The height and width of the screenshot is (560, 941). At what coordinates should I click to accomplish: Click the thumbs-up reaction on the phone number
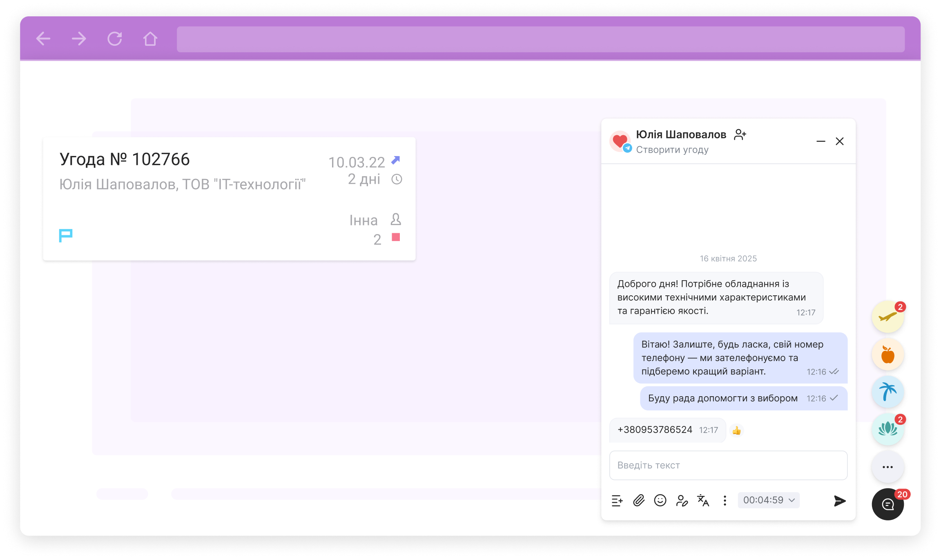pos(737,430)
